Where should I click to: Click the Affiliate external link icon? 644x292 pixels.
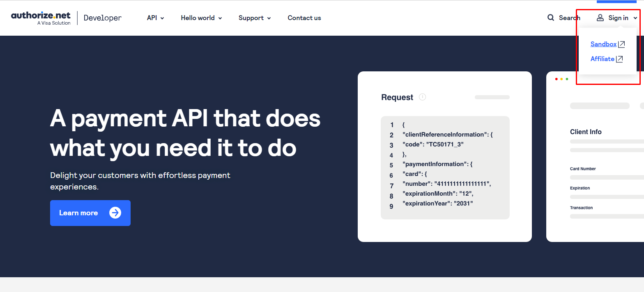tap(619, 59)
